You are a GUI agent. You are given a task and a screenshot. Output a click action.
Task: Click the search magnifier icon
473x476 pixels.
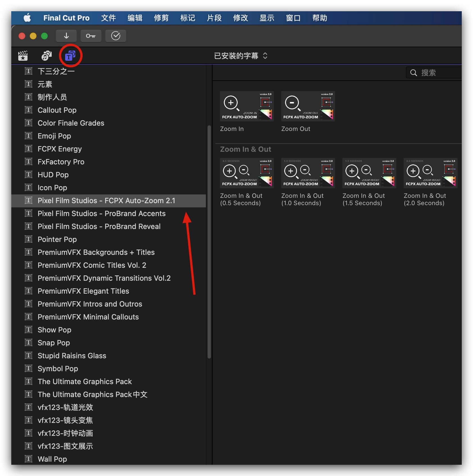tap(413, 73)
